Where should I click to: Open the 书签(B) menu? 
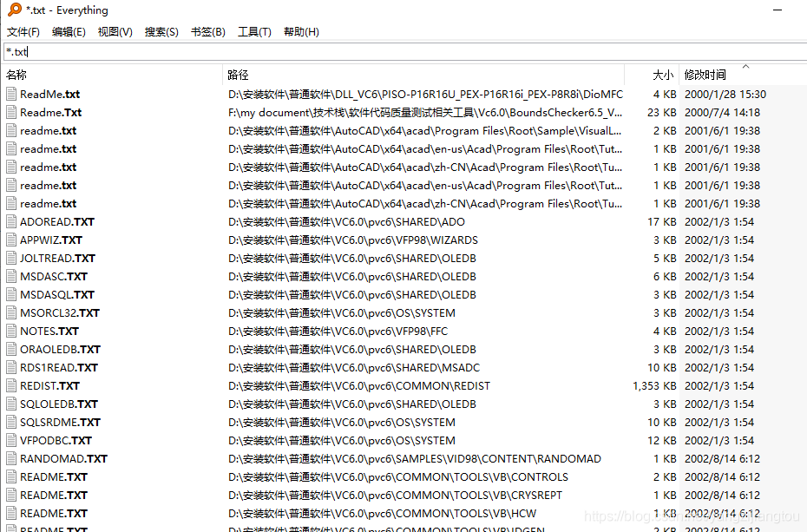click(208, 32)
